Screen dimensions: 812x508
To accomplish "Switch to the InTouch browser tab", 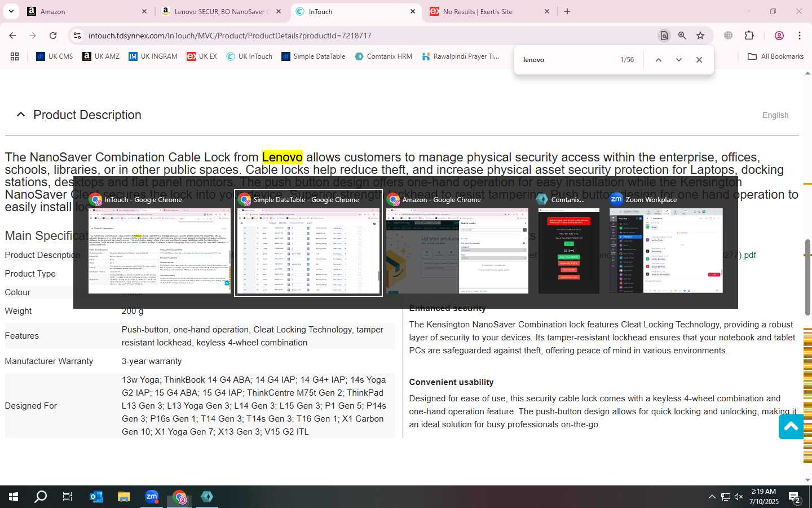I will (x=356, y=11).
